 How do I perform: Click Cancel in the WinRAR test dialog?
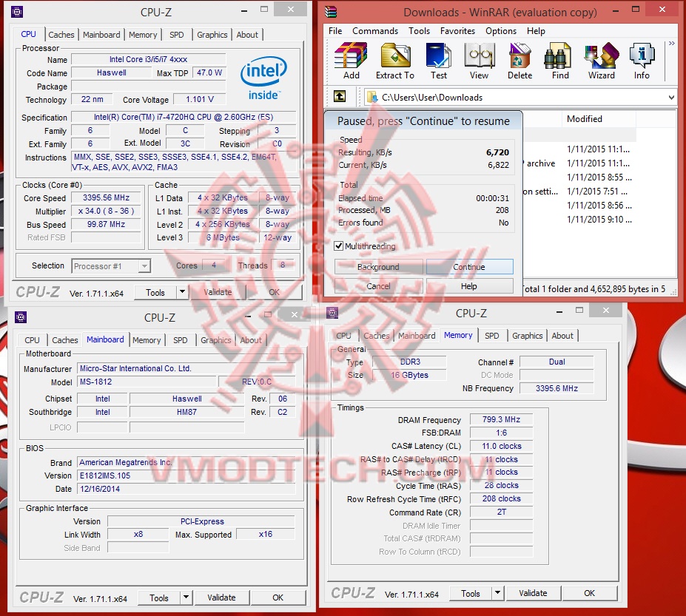[378, 286]
